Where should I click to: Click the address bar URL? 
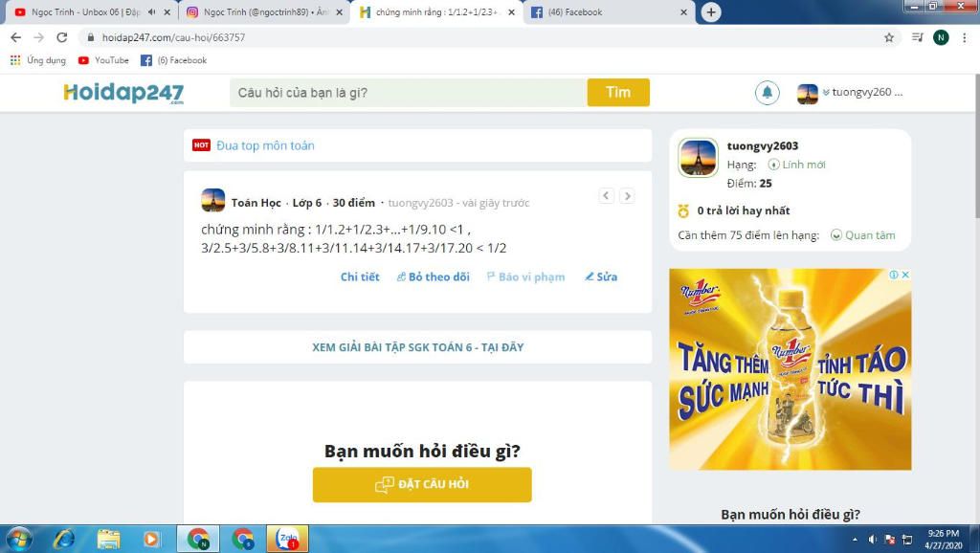click(174, 37)
